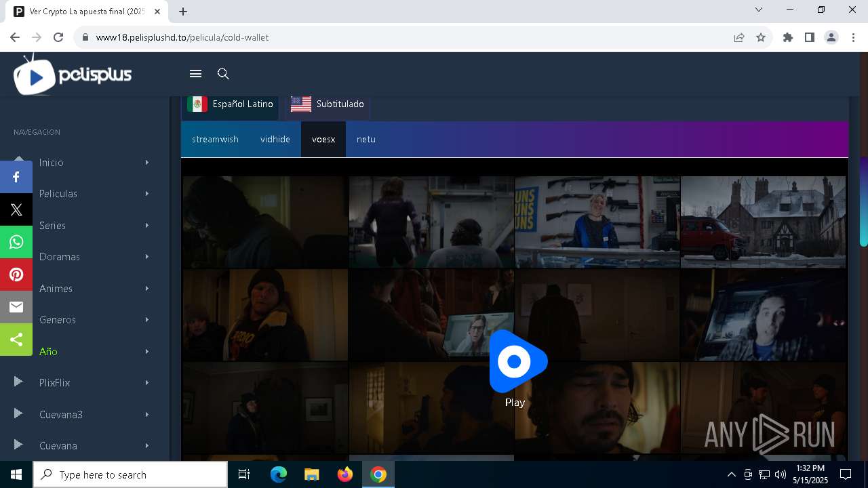Click the snowy house with red van thumbnail
Screen dimensions: 868x488
(763, 222)
